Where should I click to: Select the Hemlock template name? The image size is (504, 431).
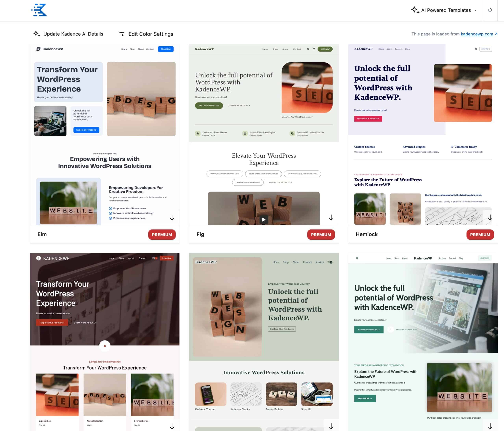pos(367,234)
